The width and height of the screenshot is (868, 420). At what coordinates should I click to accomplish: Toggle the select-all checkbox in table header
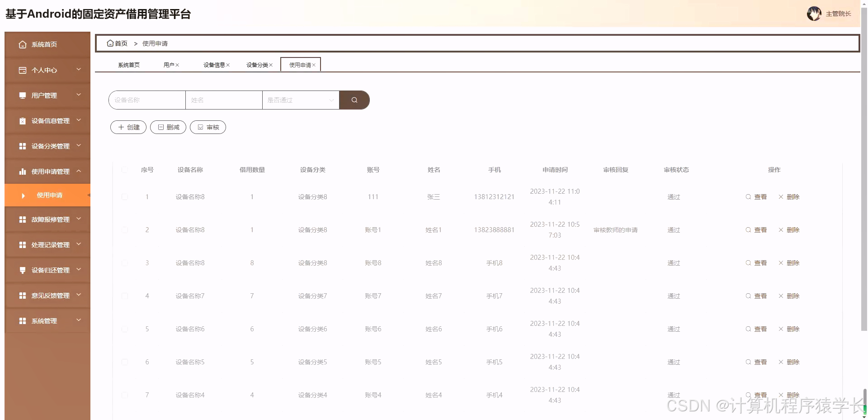[x=125, y=170]
